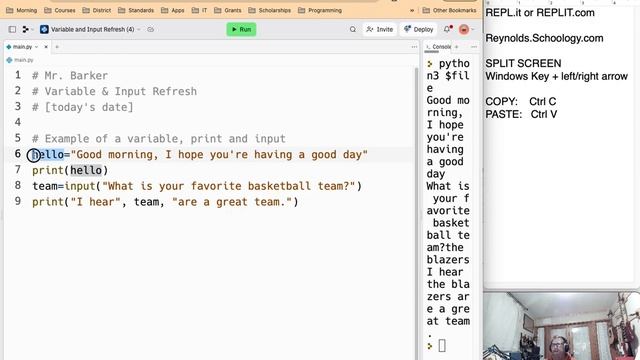
Task: Open the console pane three-dot menu
Action: tap(473, 47)
